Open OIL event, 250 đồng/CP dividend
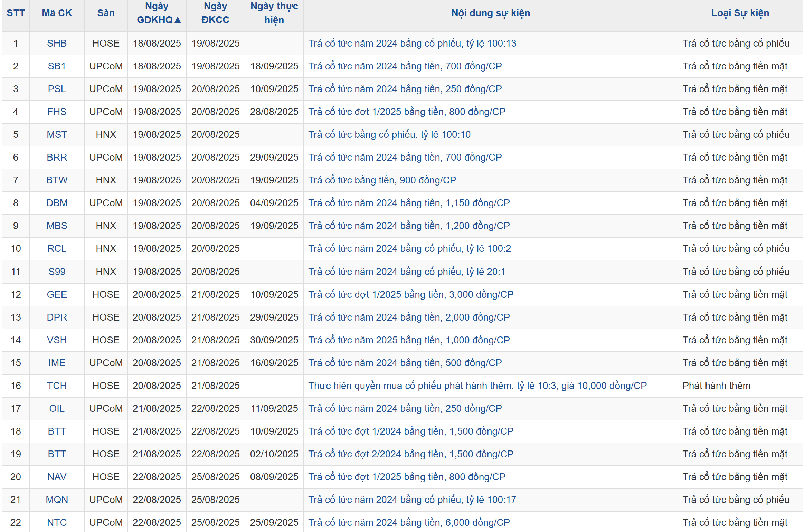 (x=405, y=409)
